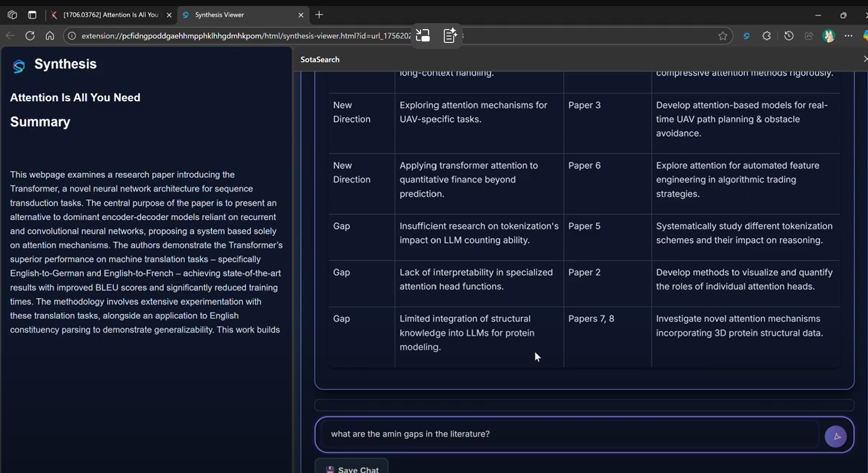Close the Attention Is All You Need tab

click(169, 15)
